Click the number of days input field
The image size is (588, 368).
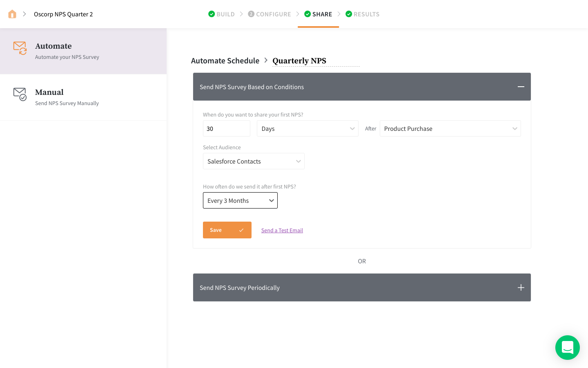[226, 128]
